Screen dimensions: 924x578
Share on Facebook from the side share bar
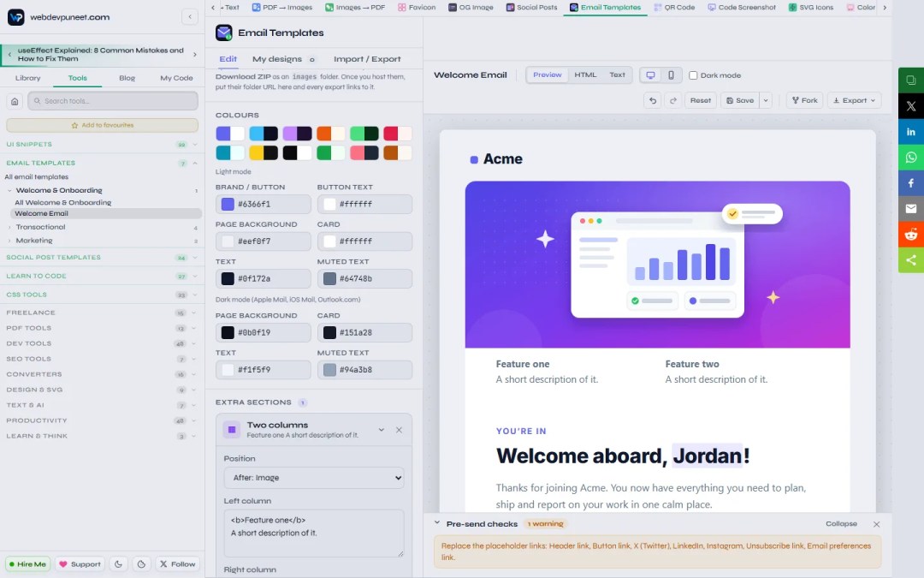tap(911, 183)
